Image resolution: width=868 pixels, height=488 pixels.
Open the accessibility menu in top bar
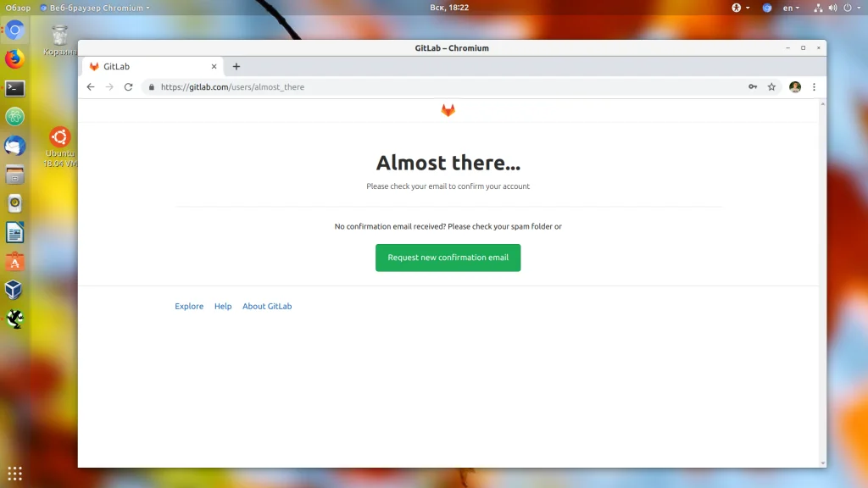tap(740, 8)
